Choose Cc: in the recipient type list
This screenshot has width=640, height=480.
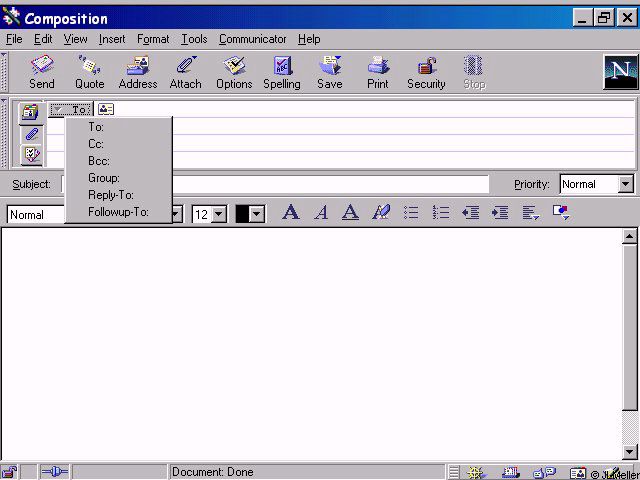(119, 144)
